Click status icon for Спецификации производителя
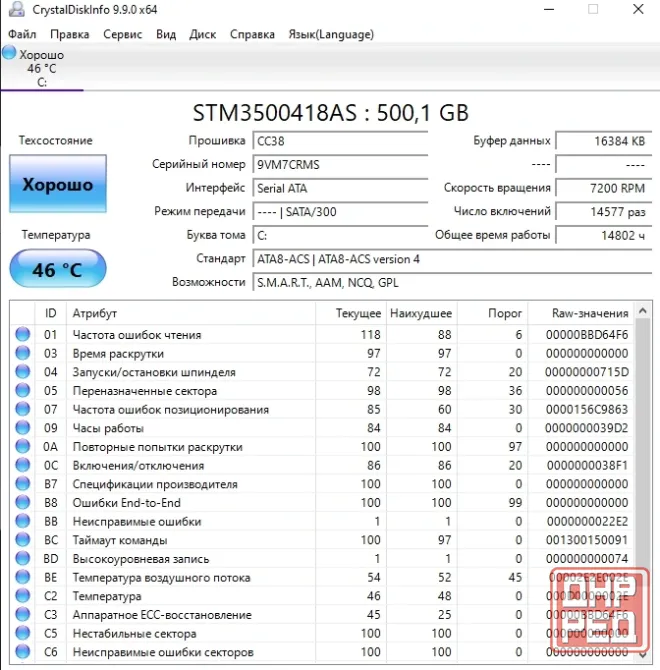The image size is (660, 670). tap(23, 483)
